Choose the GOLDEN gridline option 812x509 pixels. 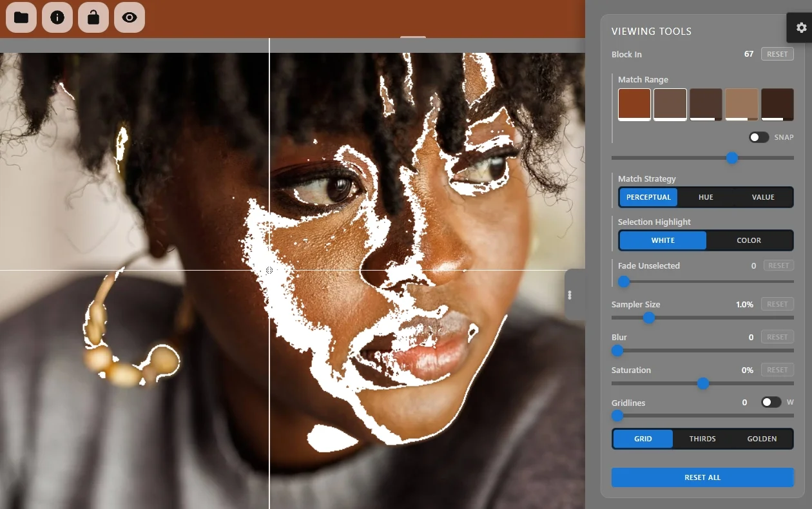pos(762,439)
